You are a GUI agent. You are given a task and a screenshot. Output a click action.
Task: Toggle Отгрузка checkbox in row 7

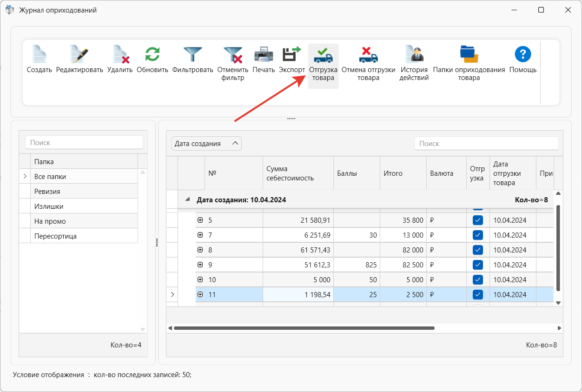click(x=478, y=235)
